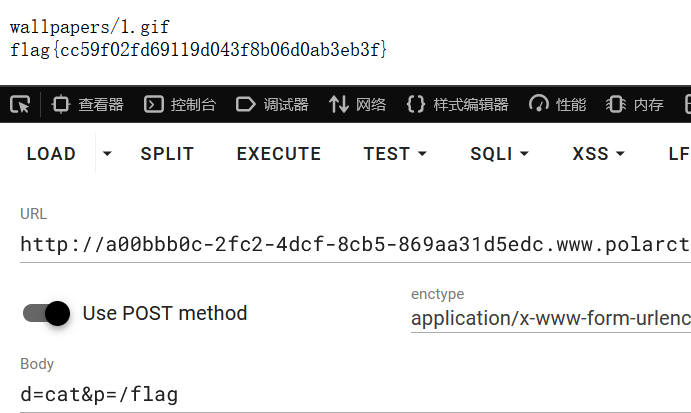Image resolution: width=691 pixels, height=413 pixels.
Task: Open the 性能 performance gauge icon
Action: point(539,104)
